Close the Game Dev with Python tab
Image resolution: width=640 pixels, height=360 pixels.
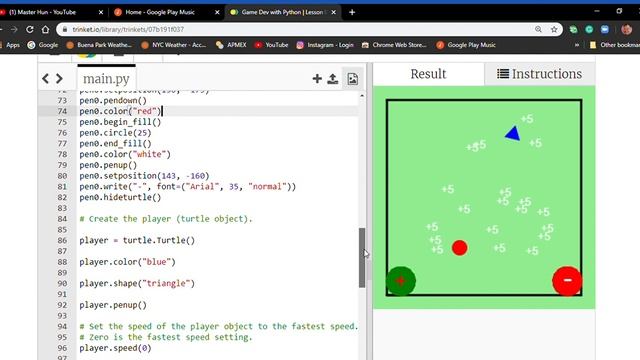click(333, 12)
